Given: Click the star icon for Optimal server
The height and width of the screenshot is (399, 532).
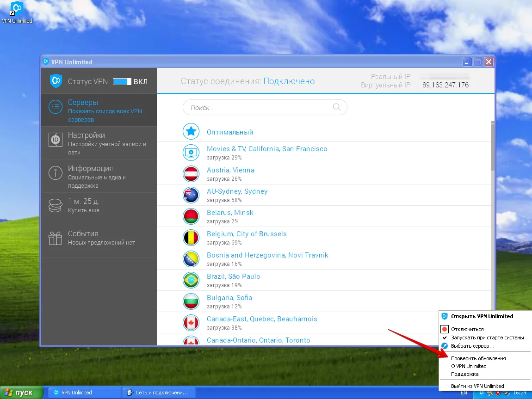Looking at the screenshot, I should (191, 132).
